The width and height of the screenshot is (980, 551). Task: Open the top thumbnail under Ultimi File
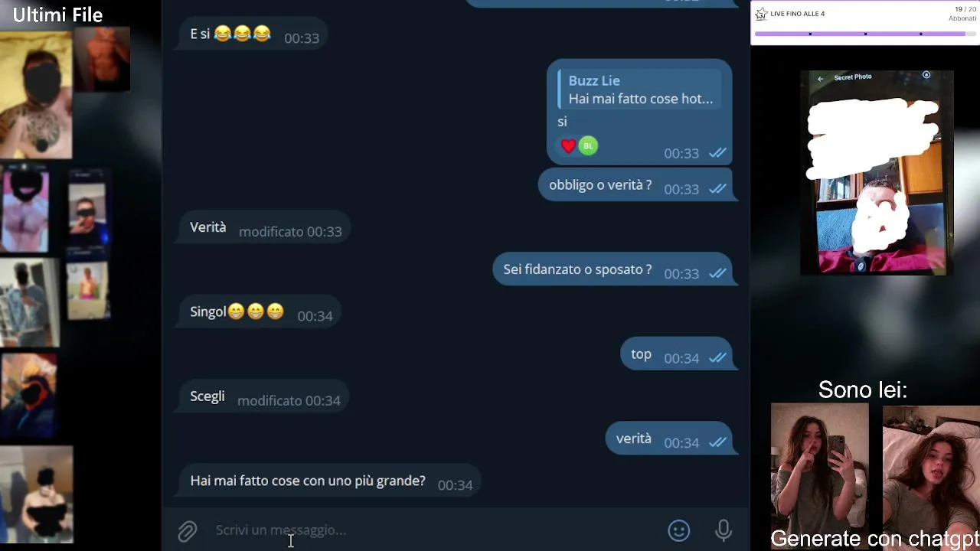pyautogui.click(x=36, y=93)
